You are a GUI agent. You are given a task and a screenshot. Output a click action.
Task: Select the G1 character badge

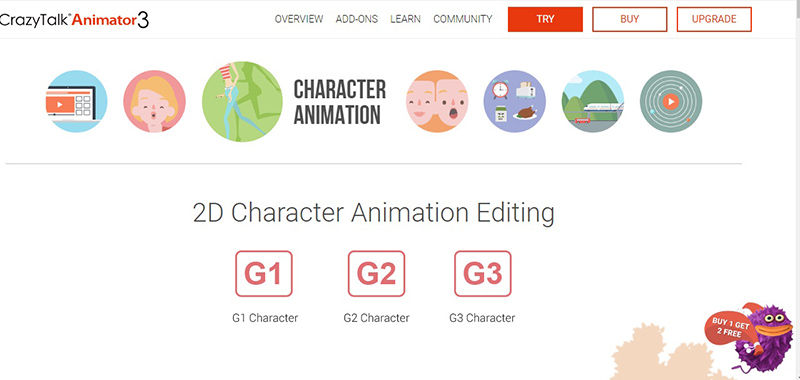pyautogui.click(x=264, y=273)
